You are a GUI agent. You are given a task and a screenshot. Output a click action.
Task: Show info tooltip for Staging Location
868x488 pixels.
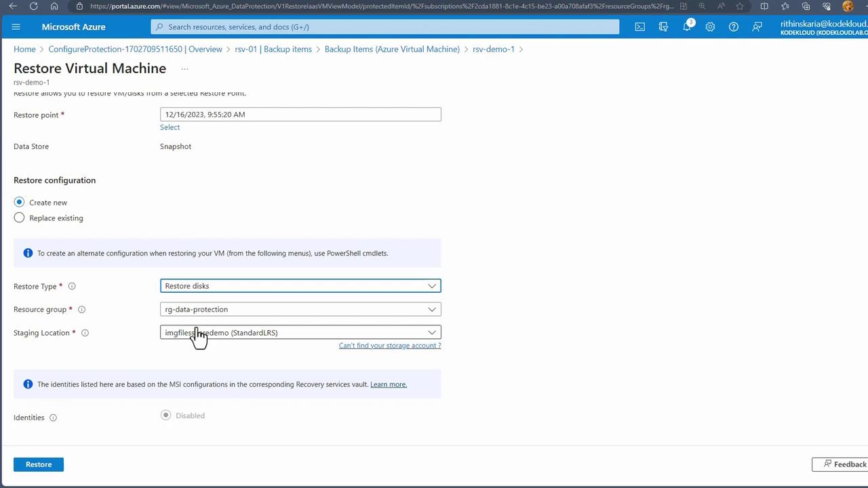click(85, 333)
